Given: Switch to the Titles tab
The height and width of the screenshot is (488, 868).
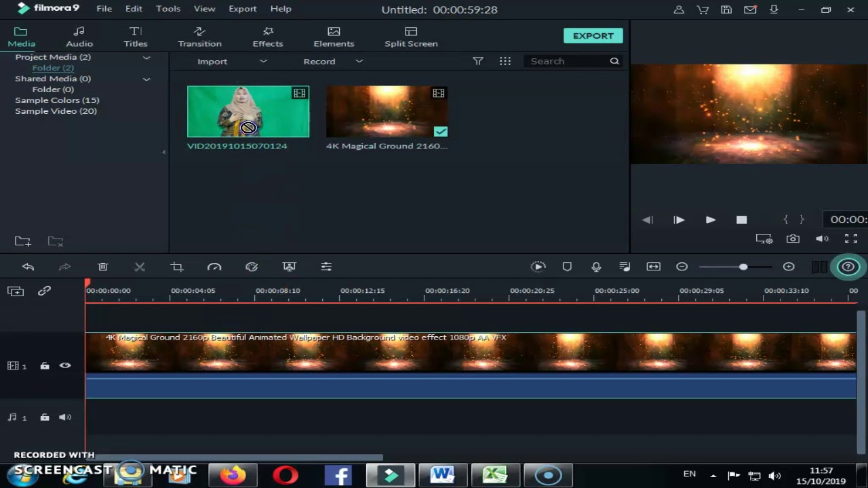Looking at the screenshot, I should tap(136, 37).
